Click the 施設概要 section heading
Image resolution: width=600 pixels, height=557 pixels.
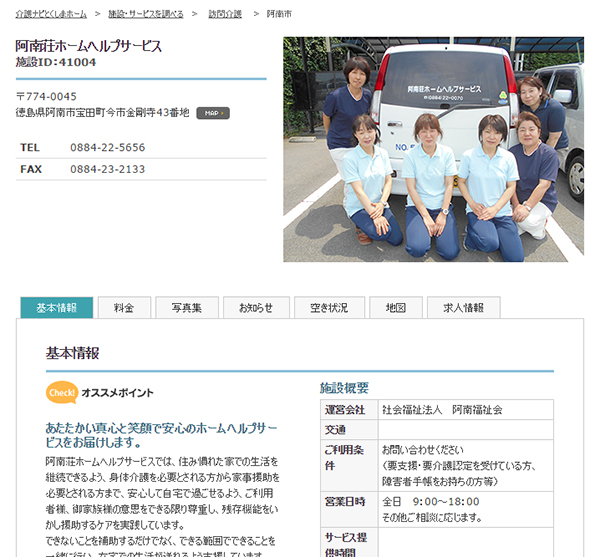click(x=344, y=388)
